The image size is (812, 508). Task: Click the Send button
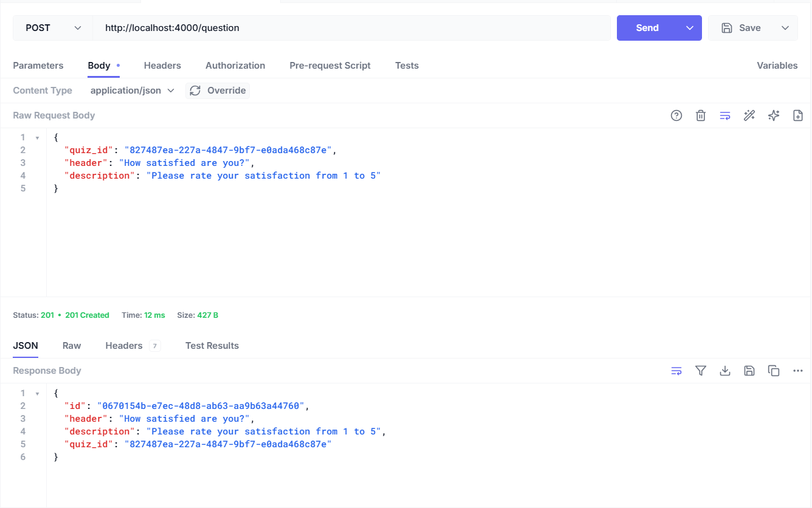[x=647, y=28]
